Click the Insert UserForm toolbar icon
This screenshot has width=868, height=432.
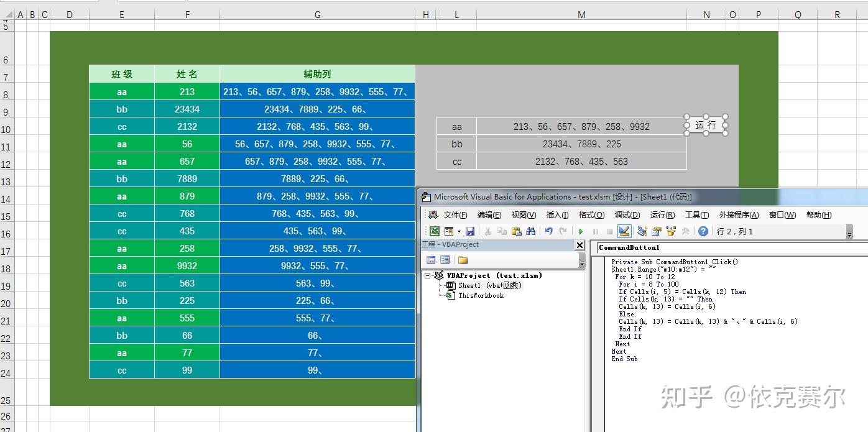[x=448, y=231]
